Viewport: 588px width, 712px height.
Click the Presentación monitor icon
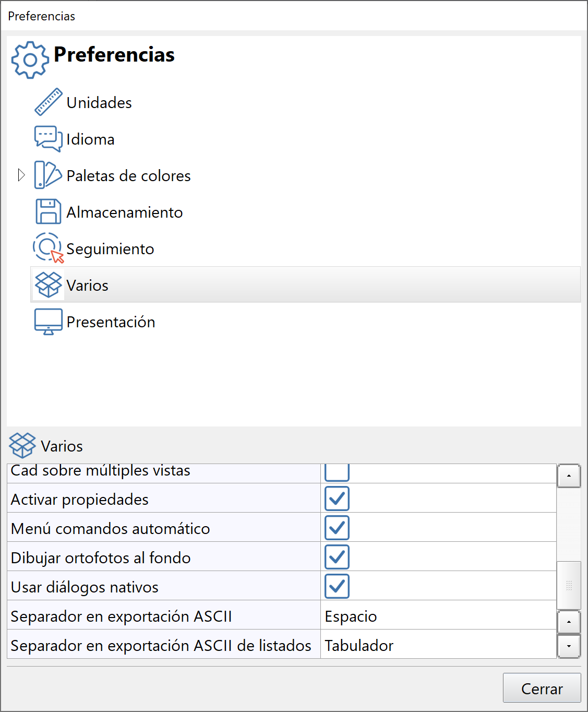pos(48,322)
